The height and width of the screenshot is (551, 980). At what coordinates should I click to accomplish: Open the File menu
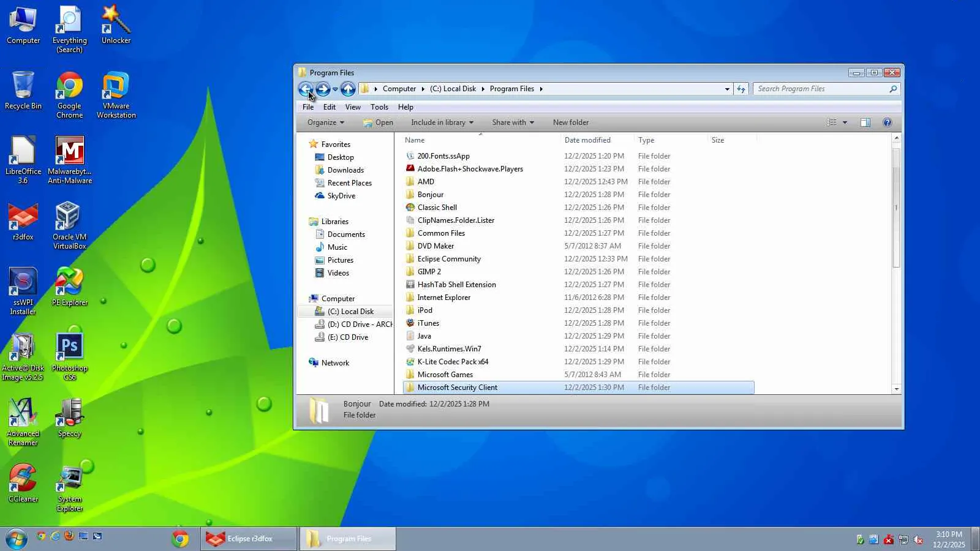(308, 107)
